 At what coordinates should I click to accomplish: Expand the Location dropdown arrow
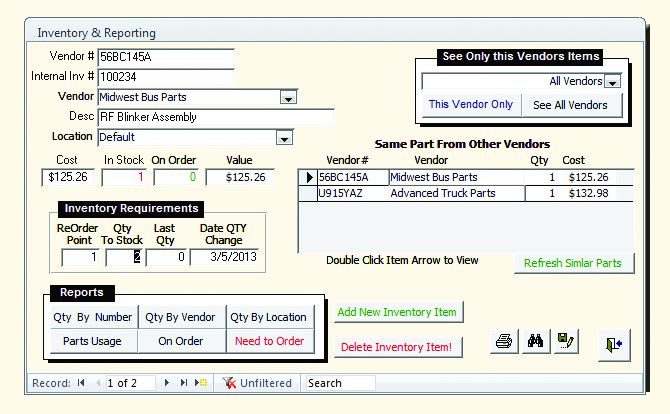[284, 138]
